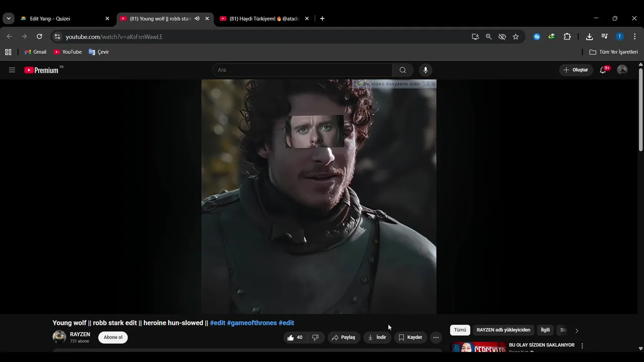This screenshot has height=362, width=644.
Task: Close the 'Haydi Türkiyem!' tab
Action: pos(307,19)
